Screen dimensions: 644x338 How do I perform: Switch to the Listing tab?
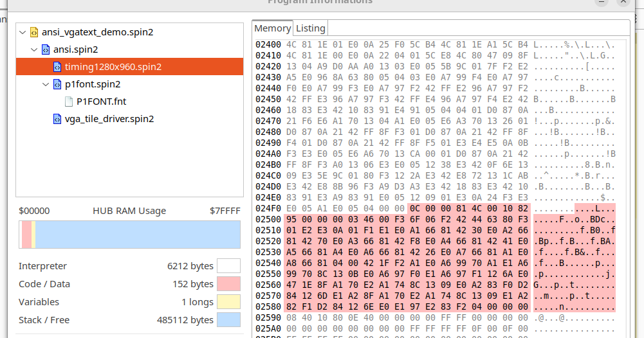(x=311, y=28)
